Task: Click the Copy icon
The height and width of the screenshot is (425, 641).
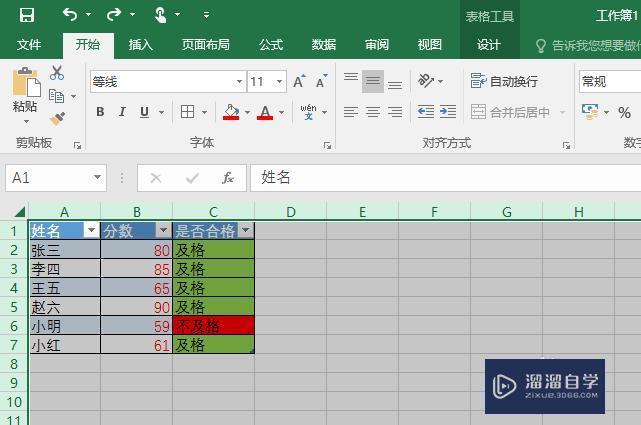Action: point(56,96)
